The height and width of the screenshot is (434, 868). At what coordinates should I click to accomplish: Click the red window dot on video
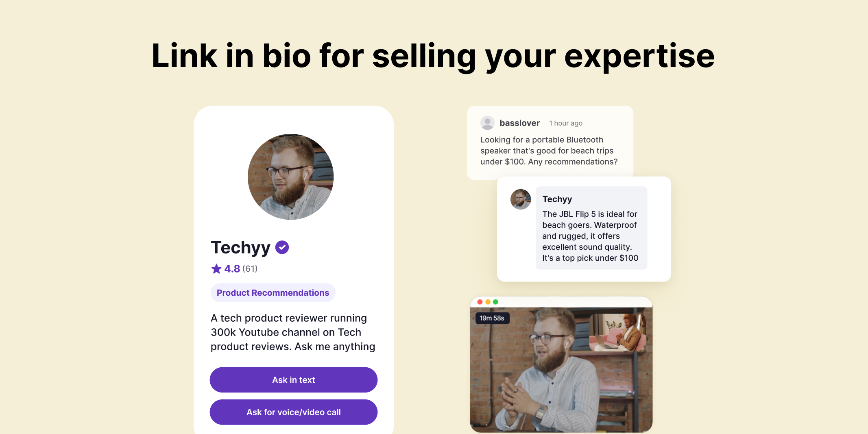point(480,302)
